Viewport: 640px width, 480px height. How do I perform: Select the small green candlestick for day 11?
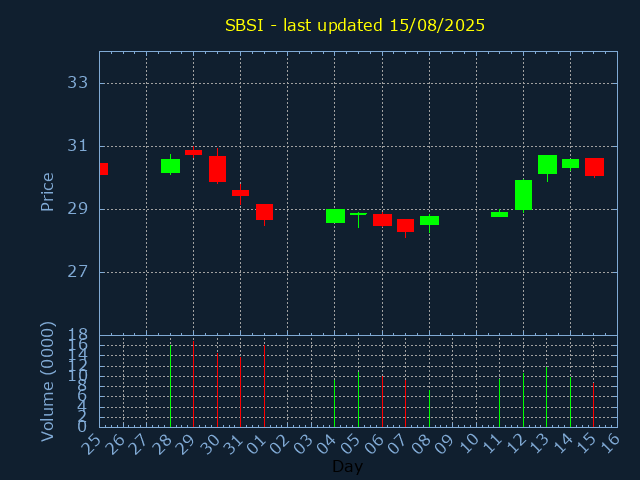(500, 214)
